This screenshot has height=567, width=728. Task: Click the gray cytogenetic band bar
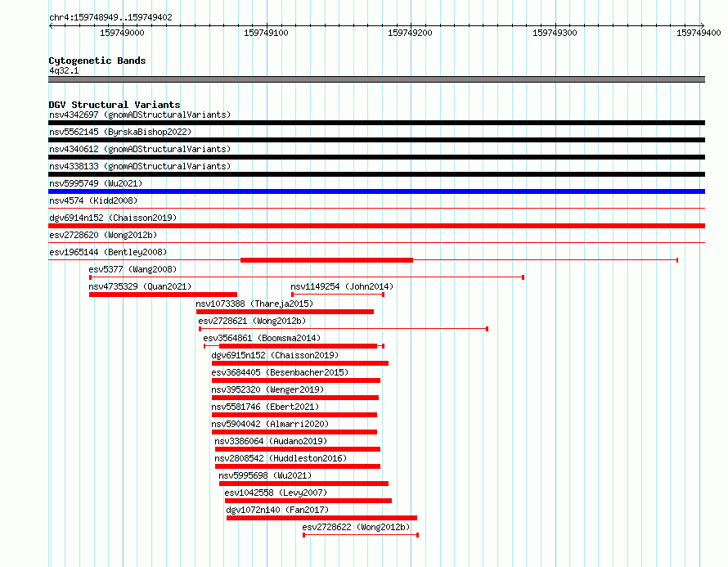coord(376,79)
